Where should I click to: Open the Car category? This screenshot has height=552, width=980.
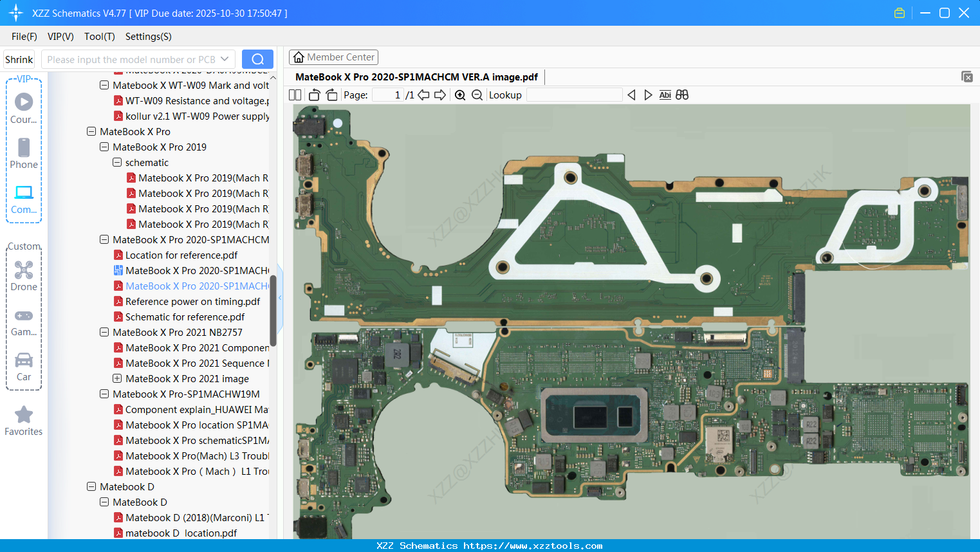tap(24, 366)
